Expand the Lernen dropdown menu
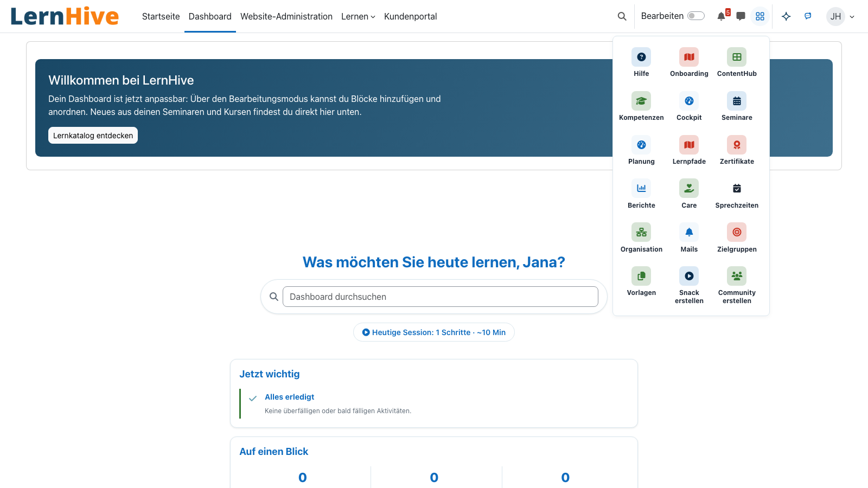This screenshot has height=488, width=868. [358, 16]
